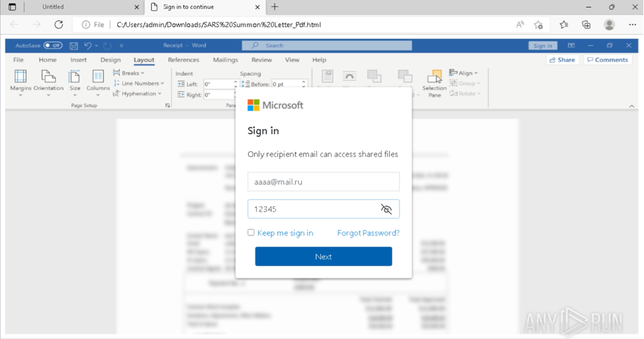
Task: Click the browser Back arrow
Action: [14, 25]
